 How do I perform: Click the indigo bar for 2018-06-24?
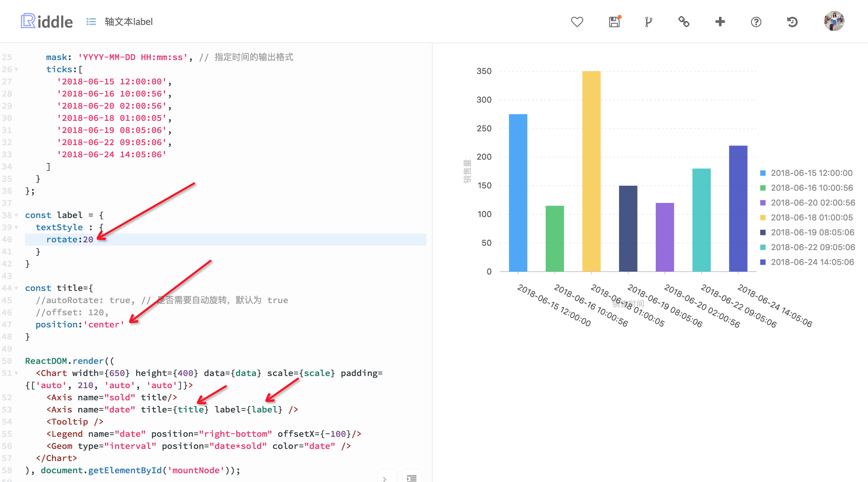(x=738, y=208)
